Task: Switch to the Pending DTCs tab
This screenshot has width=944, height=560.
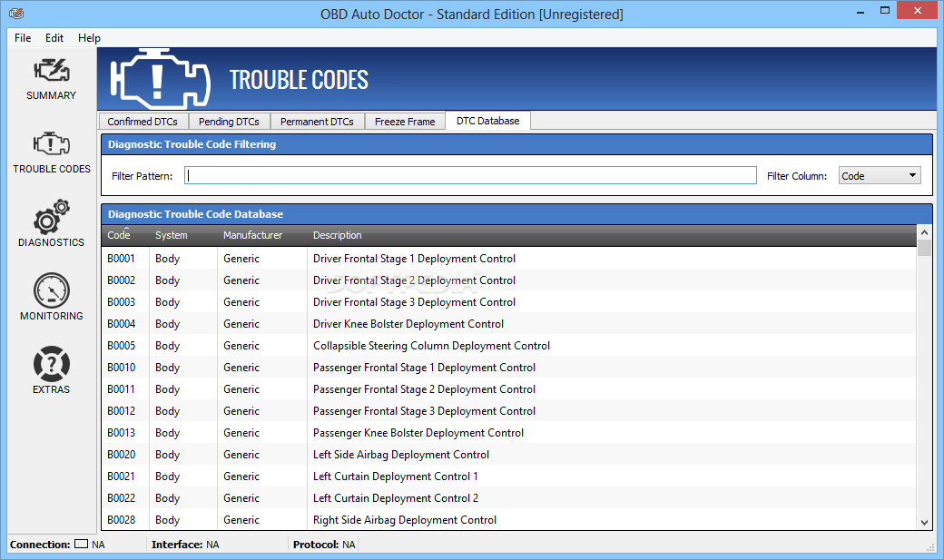Action: tap(229, 120)
